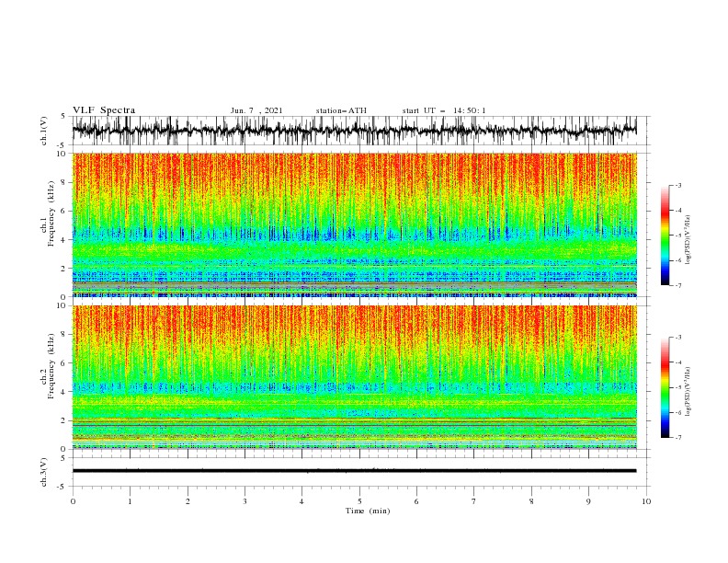Click the ch.1 spectrogram panel
The height and width of the screenshot is (563, 728).
[x=354, y=224]
